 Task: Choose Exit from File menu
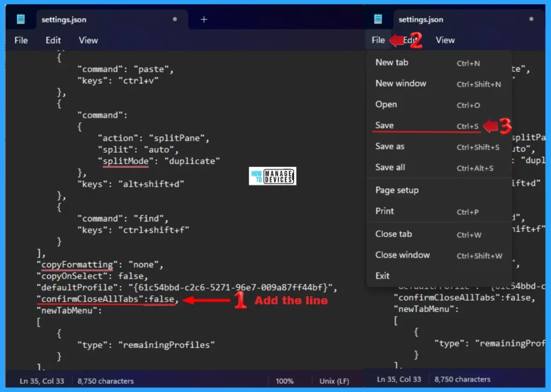click(x=439, y=276)
